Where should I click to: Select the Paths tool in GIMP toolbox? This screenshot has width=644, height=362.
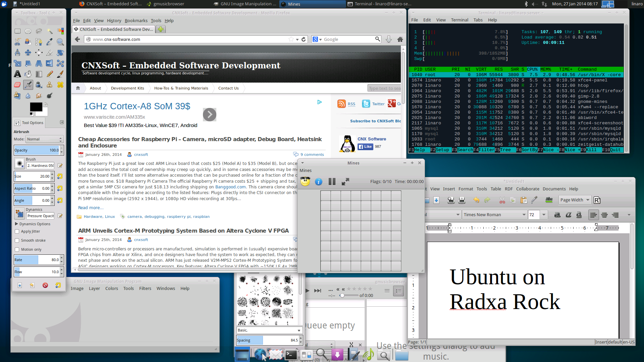pos(39,42)
